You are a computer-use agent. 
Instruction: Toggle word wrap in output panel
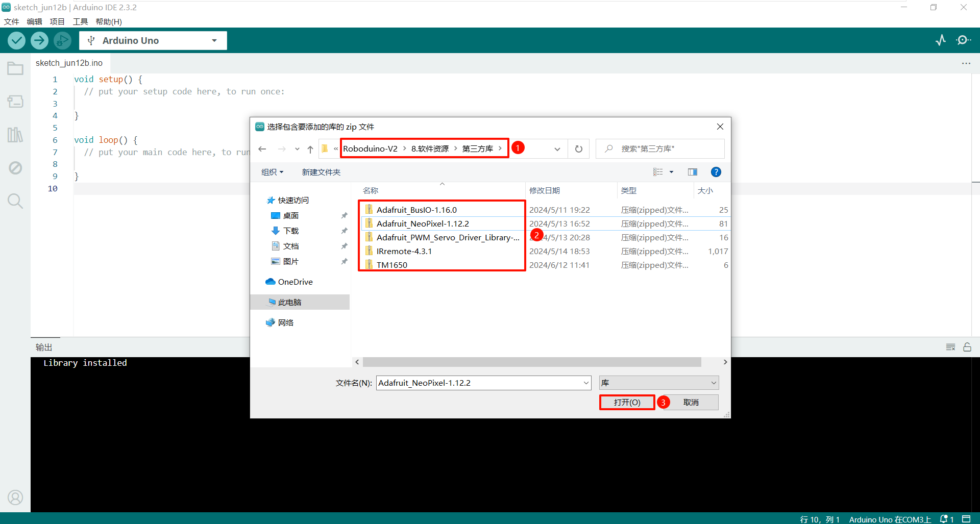coord(950,347)
